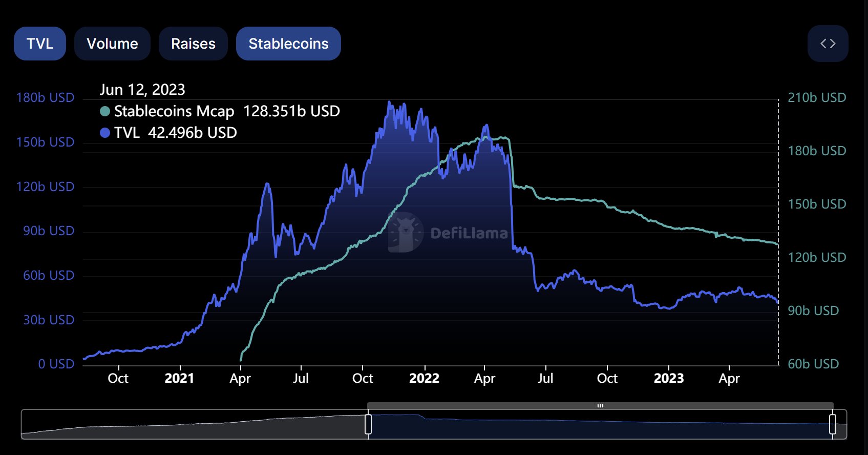Disable the Stablecoins chart series

point(288,44)
